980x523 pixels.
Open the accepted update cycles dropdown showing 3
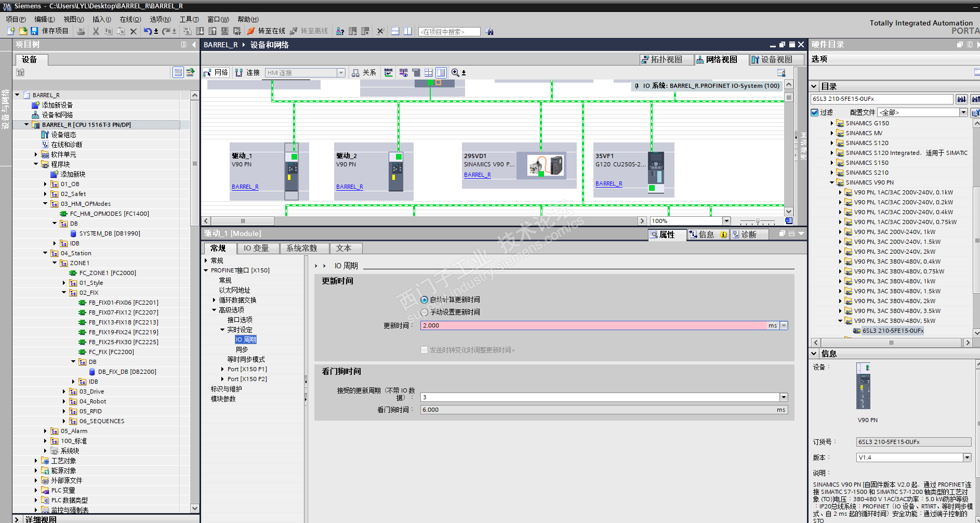(x=784, y=397)
